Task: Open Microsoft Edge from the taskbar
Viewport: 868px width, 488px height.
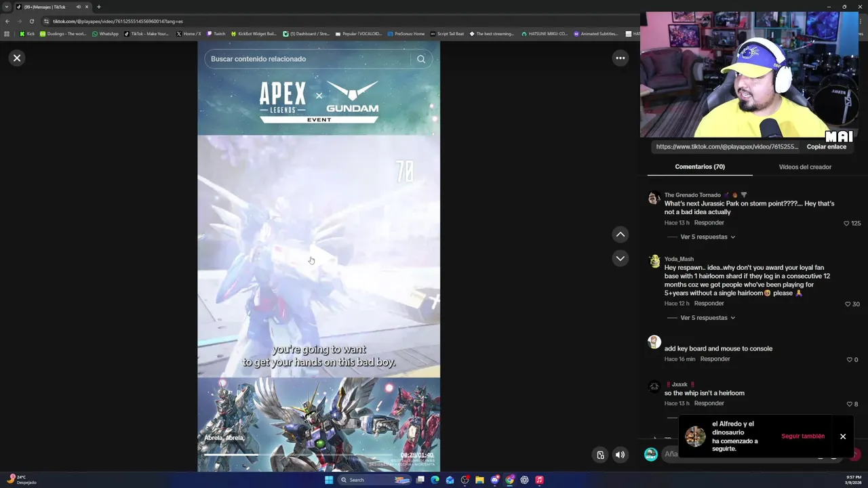Action: (x=435, y=480)
